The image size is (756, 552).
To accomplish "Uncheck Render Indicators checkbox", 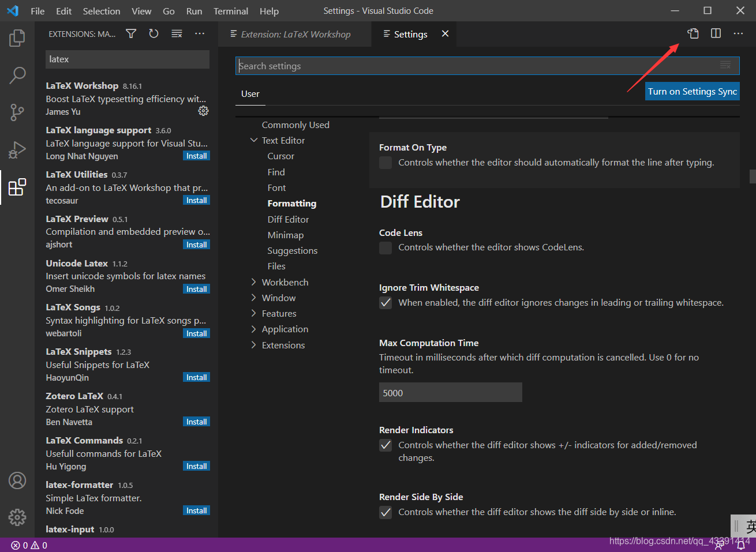I will pos(386,445).
